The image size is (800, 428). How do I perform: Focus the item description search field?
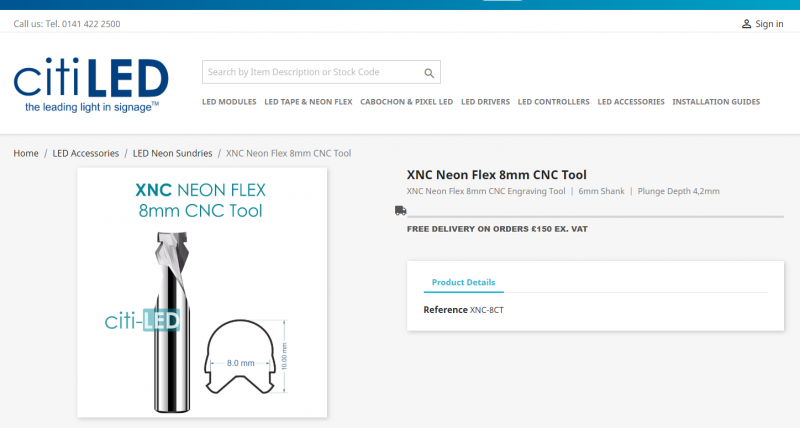pyautogui.click(x=310, y=72)
